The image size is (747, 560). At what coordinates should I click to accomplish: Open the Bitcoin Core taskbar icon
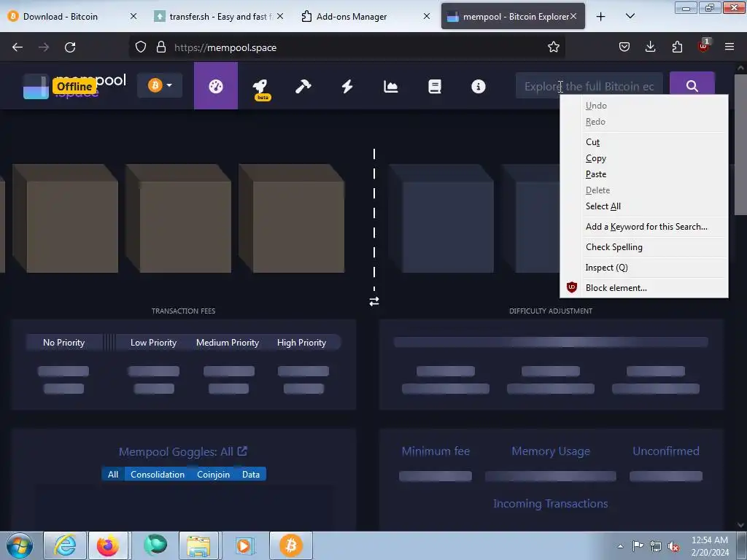click(x=290, y=545)
